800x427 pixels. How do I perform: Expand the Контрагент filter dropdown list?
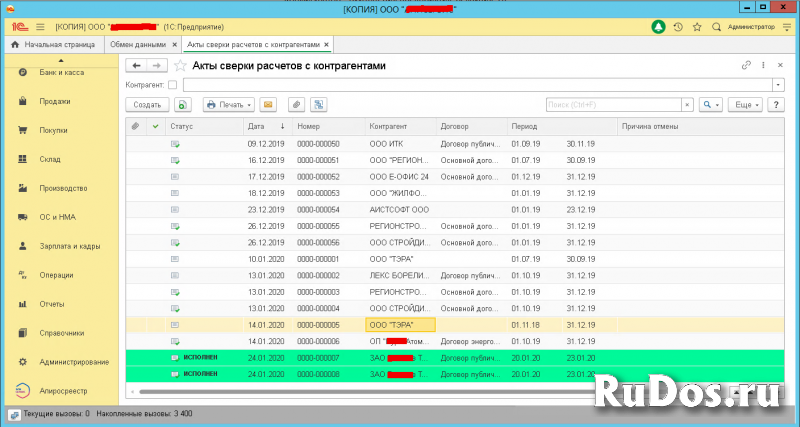[777, 85]
